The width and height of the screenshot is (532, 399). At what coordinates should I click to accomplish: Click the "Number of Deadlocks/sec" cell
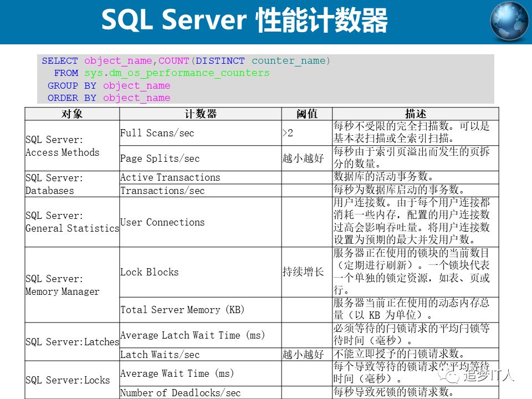[x=201, y=392]
